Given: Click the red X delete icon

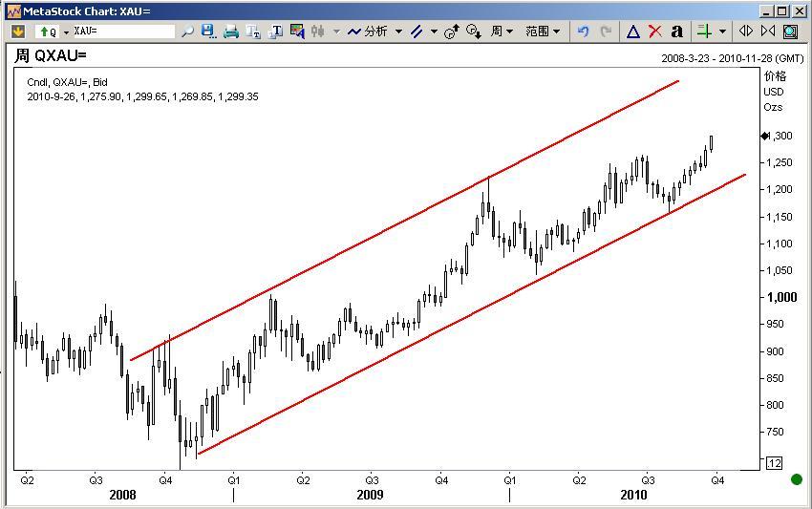Looking at the screenshot, I should click(655, 32).
